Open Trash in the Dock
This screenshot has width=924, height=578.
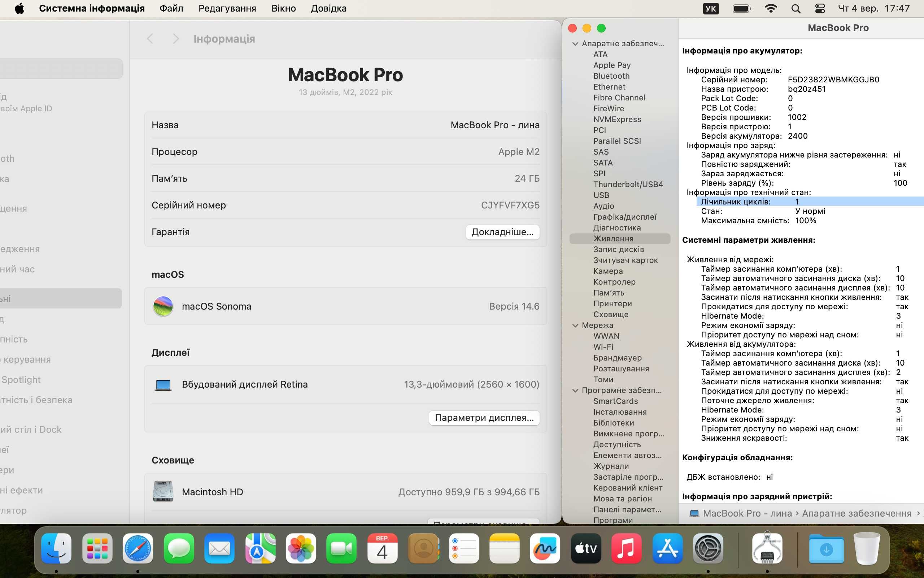(x=867, y=548)
